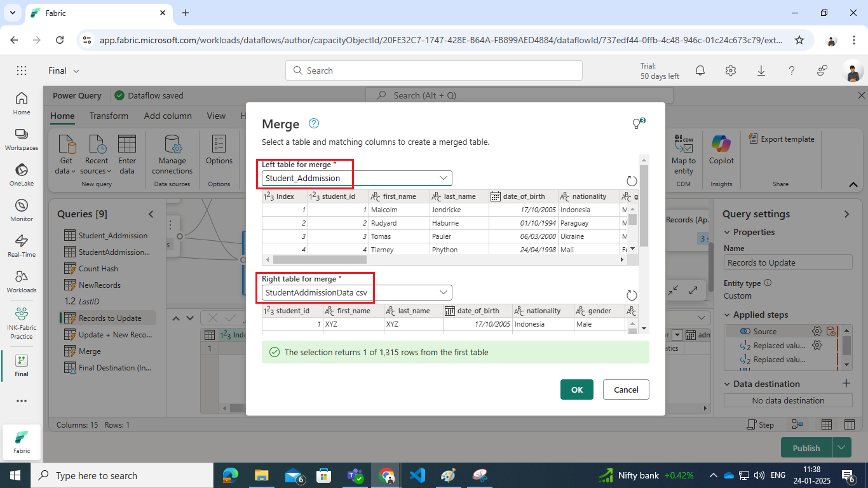Click the query Name field
The image size is (868, 488).
click(x=788, y=262)
